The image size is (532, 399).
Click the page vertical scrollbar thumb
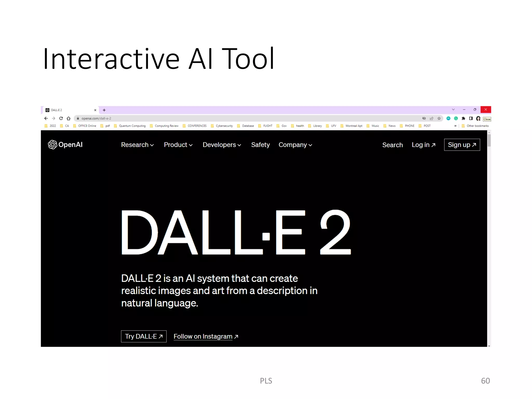tap(489, 141)
